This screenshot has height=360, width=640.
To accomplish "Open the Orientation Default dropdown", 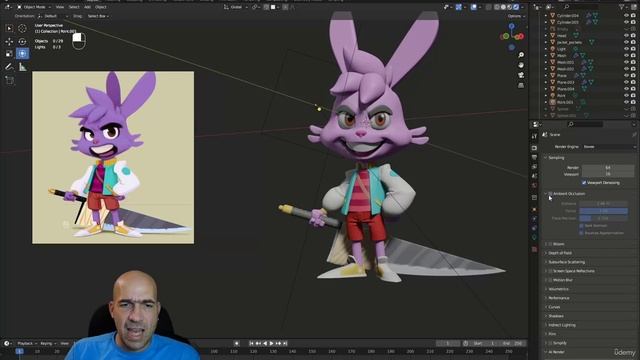I will [x=53, y=16].
